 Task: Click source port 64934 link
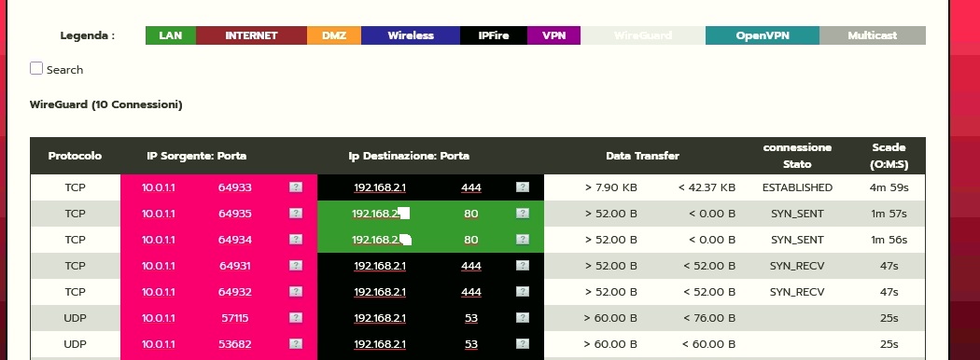click(x=235, y=240)
